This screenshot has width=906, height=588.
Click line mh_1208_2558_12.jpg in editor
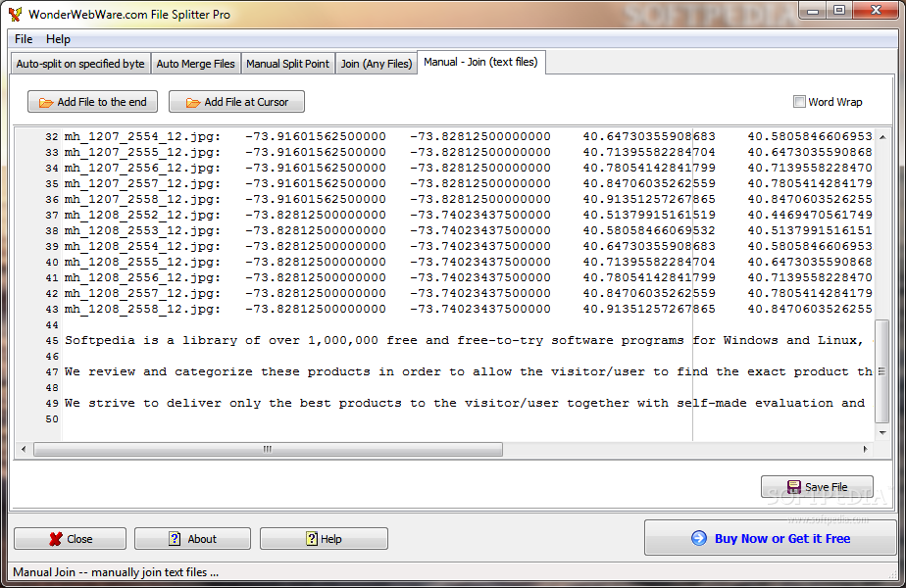[468, 309]
